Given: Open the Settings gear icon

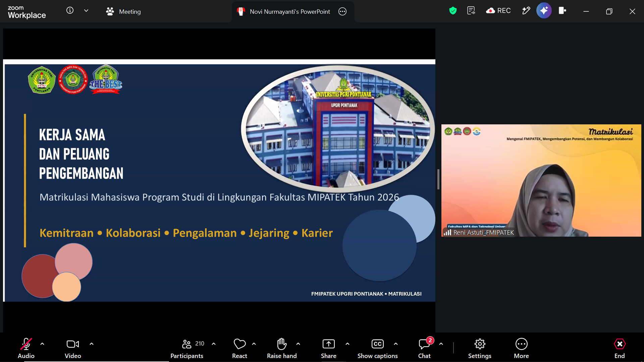Looking at the screenshot, I should (x=480, y=348).
